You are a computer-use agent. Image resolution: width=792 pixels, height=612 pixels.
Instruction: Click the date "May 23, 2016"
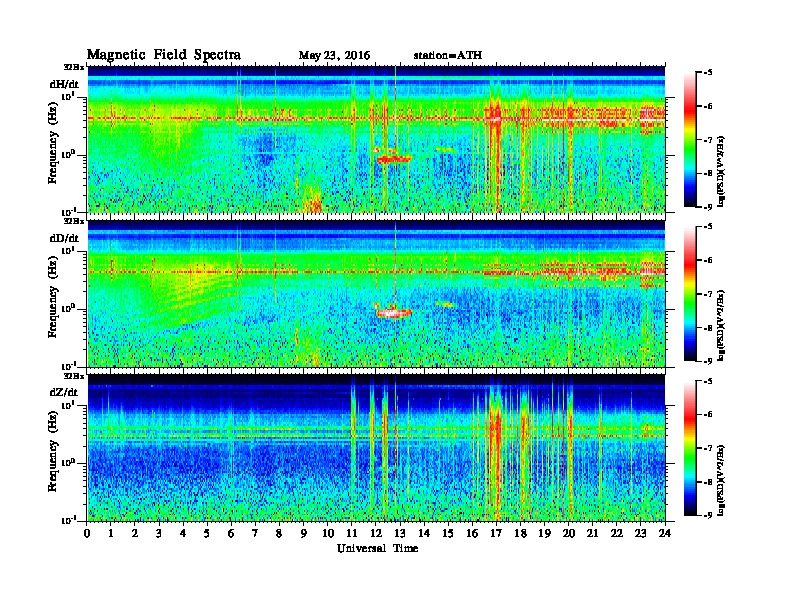334,56
